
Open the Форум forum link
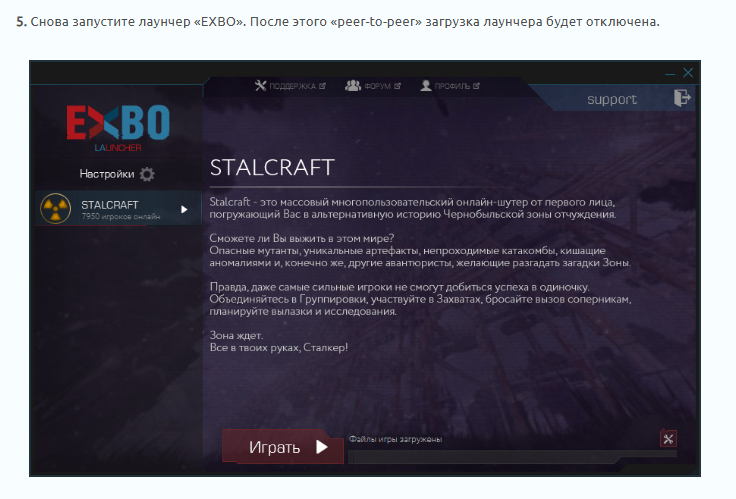373,86
